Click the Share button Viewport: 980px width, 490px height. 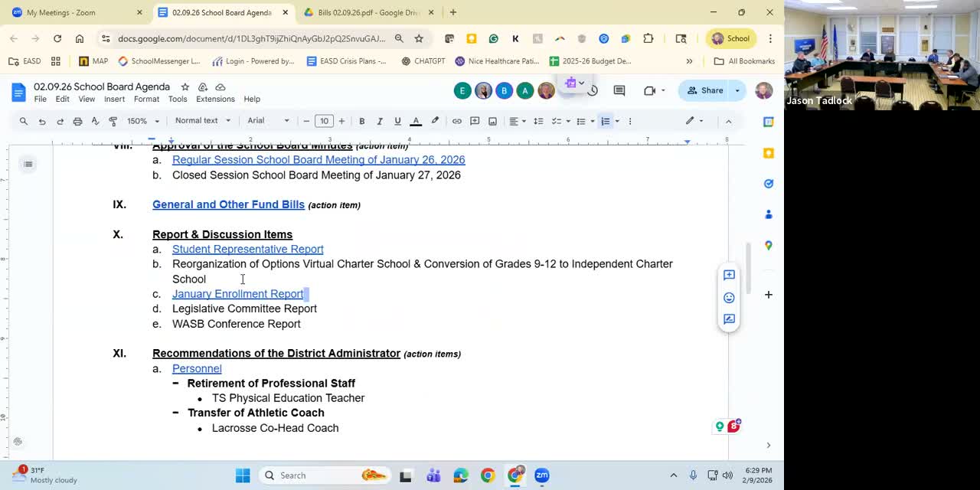click(x=705, y=90)
